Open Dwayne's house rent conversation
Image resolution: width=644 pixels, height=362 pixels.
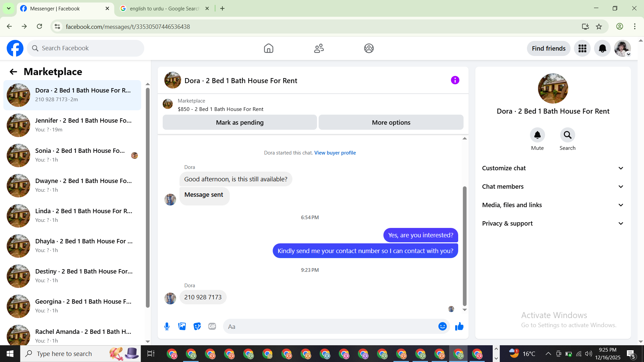(72, 185)
